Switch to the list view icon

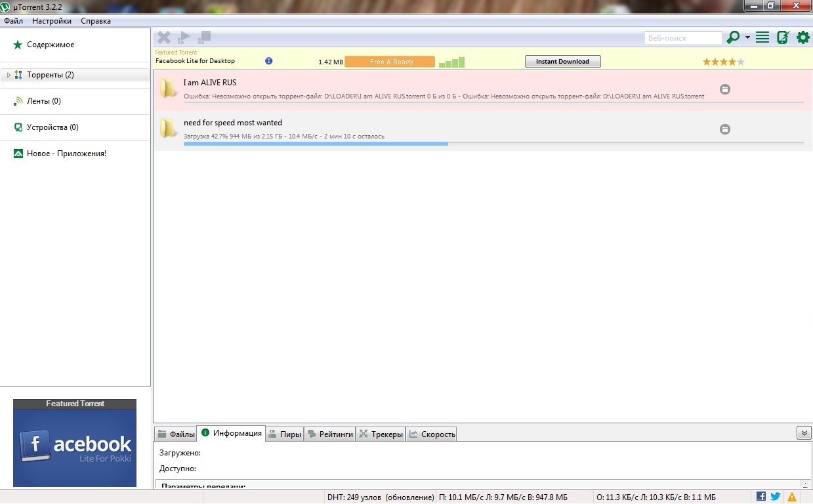pyautogui.click(x=762, y=37)
